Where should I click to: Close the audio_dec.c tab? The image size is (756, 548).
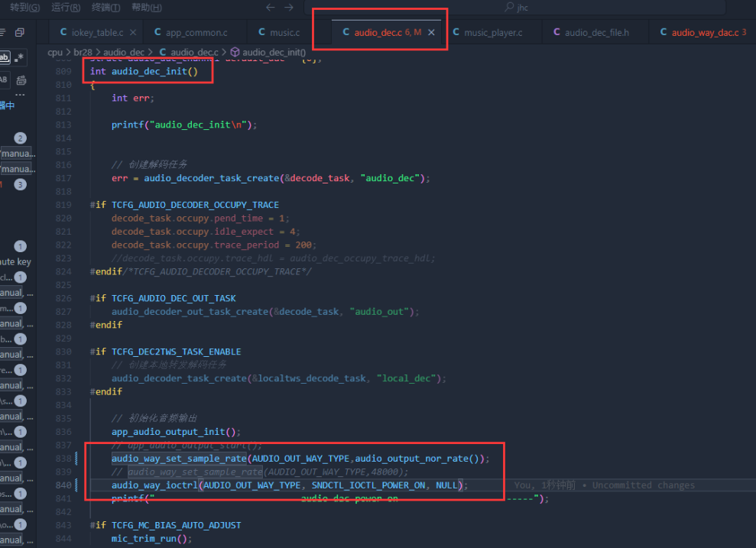(x=432, y=32)
